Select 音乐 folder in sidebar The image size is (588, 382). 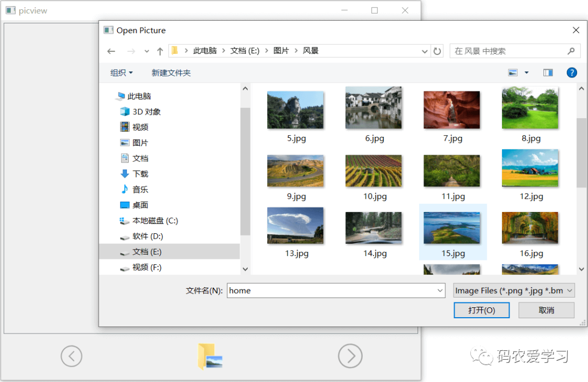(x=134, y=190)
